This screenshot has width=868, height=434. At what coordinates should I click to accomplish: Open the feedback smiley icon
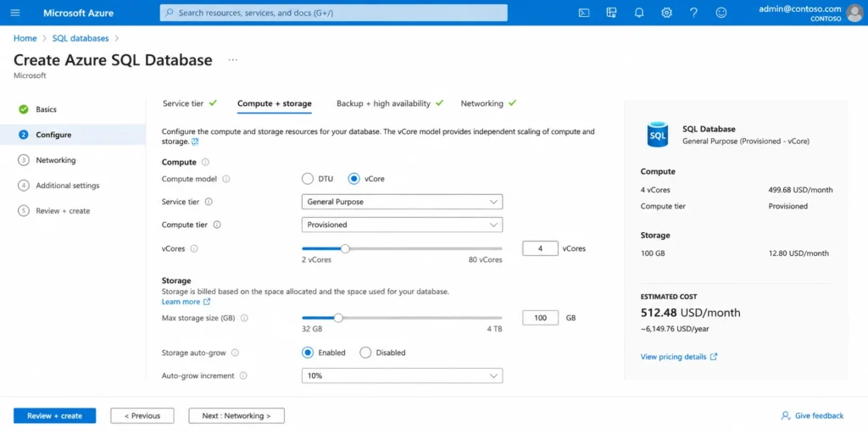point(721,13)
